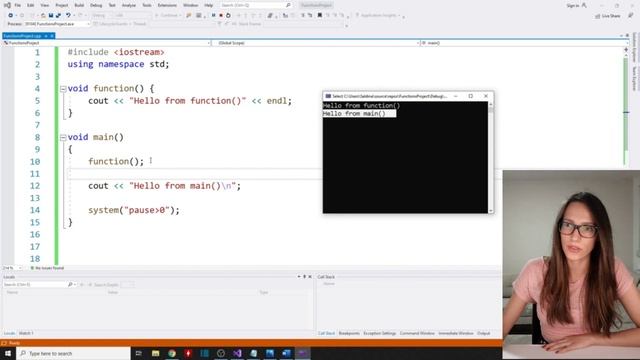Click the magnifier icon in Visual Studio search
This screenshot has height=360, width=640.
pyautogui.click(x=288, y=5)
